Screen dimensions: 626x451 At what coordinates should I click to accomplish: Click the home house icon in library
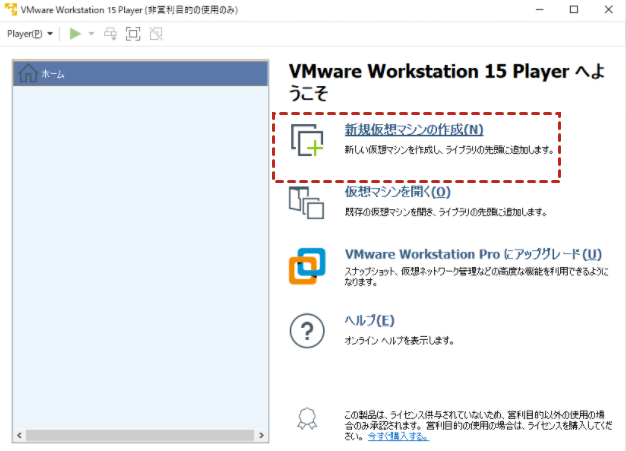[28, 73]
